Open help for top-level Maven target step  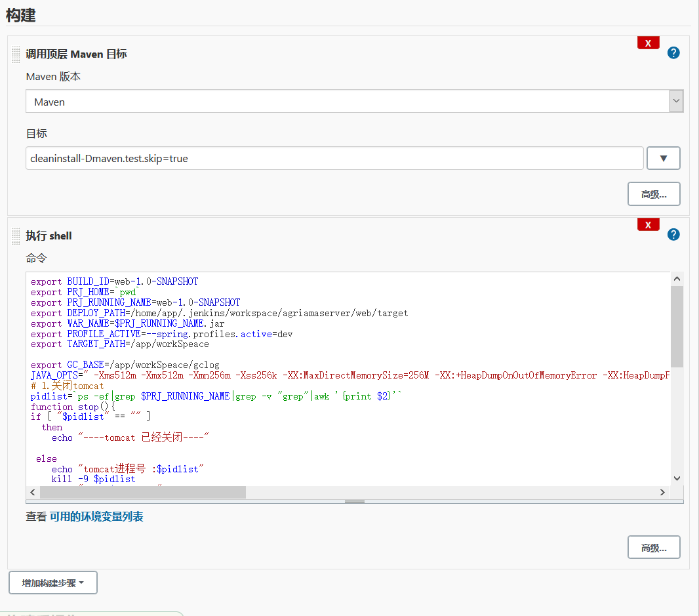(x=673, y=53)
